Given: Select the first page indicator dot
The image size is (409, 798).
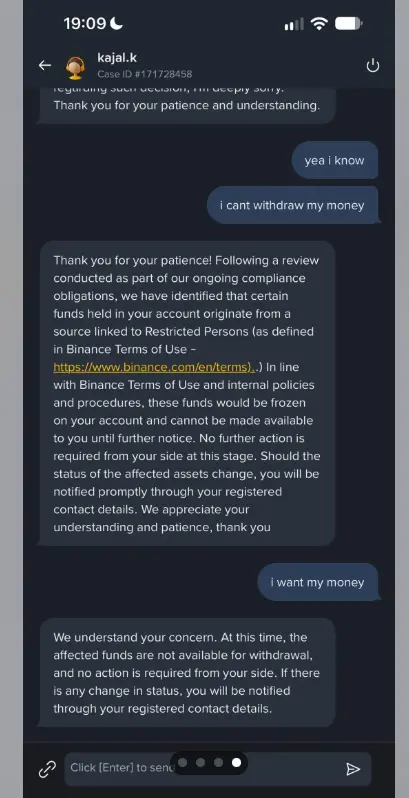Looking at the screenshot, I should click(x=183, y=762).
